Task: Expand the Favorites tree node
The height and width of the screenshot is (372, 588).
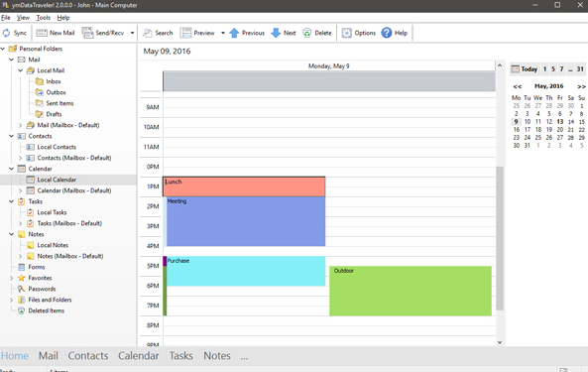Action: [12, 278]
